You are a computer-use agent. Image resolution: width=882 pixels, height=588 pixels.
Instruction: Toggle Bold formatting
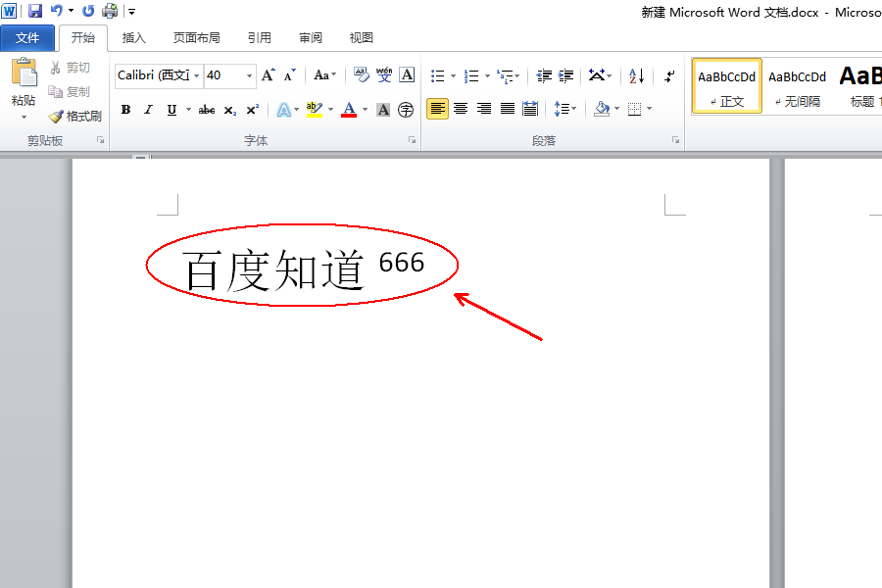click(x=125, y=110)
